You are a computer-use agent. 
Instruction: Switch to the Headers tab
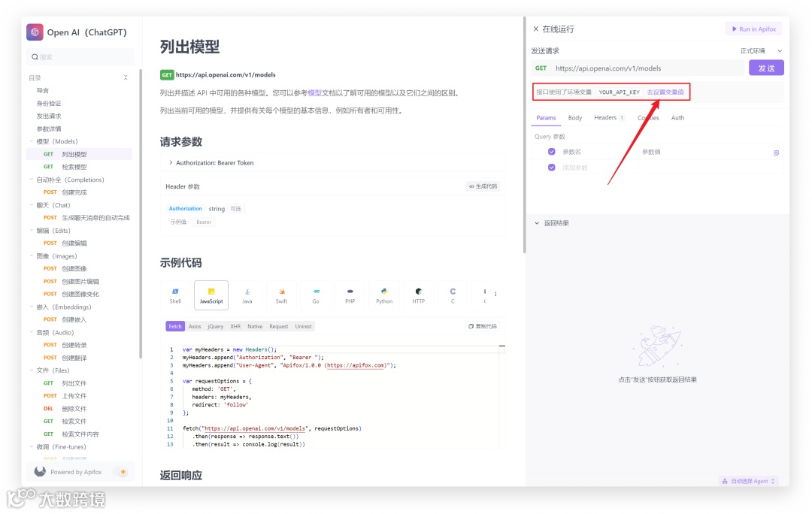(609, 118)
